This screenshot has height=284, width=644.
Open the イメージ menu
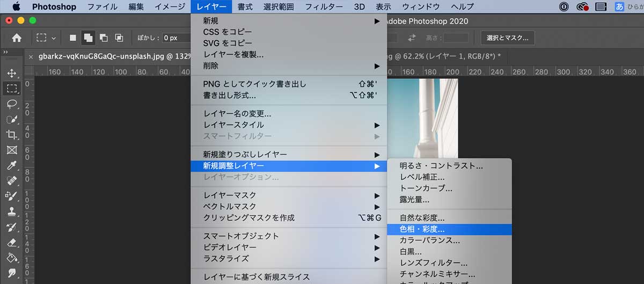(x=170, y=7)
